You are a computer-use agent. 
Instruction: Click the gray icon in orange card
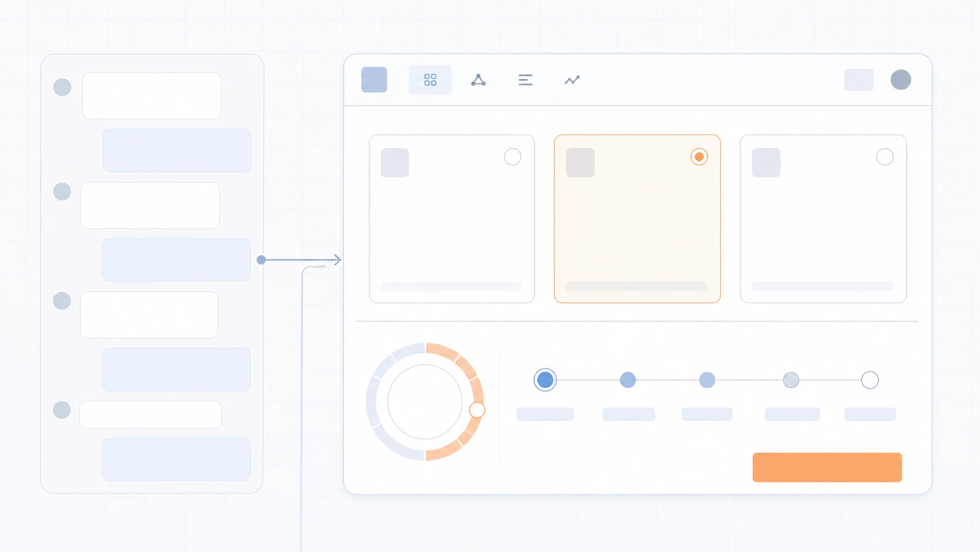(x=580, y=162)
